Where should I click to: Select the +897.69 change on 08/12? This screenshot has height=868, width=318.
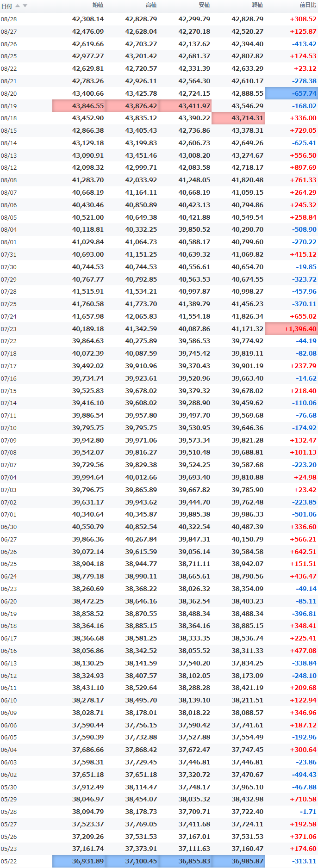(303, 167)
